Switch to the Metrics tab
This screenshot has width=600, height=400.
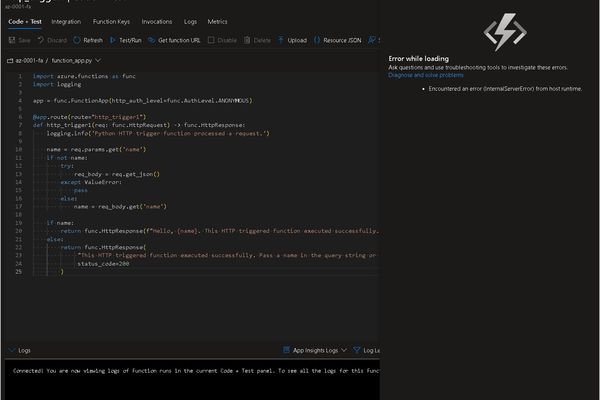[x=217, y=22]
